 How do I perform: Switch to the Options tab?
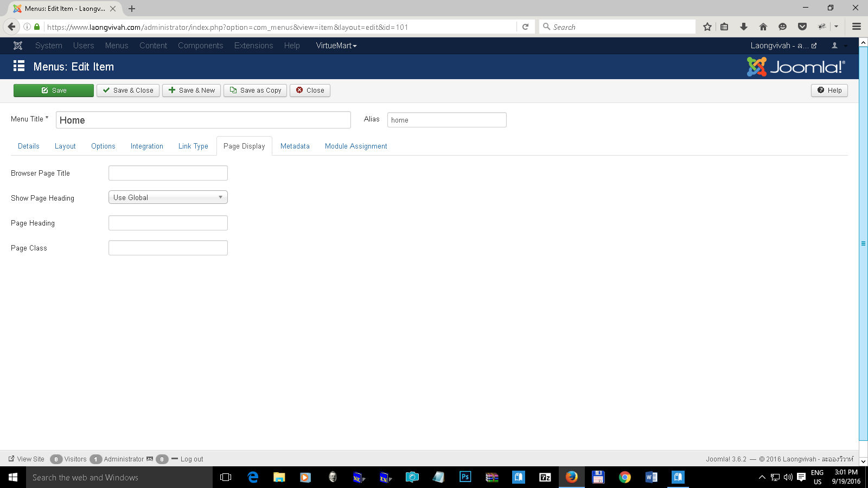[103, 146]
